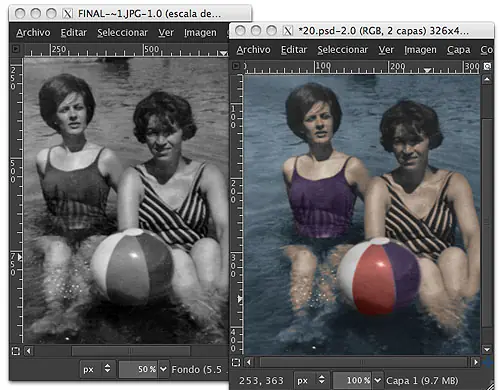This screenshot has height=390, width=500.
Task: Open Imagen menu in FINAL~1.JPG window
Action: (x=200, y=33)
